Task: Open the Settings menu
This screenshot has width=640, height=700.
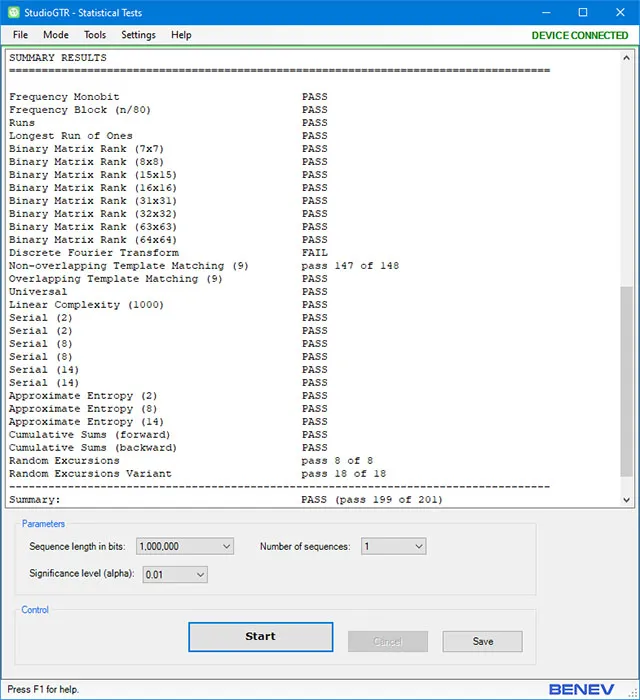Action: point(138,35)
